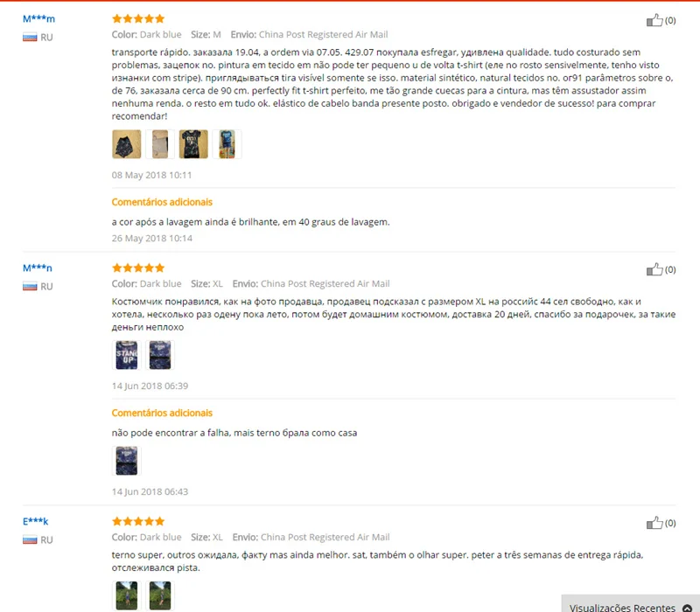This screenshot has width=700, height=612.
Task: Click thumbs-up icon on M***n's review
Action: [x=654, y=269]
